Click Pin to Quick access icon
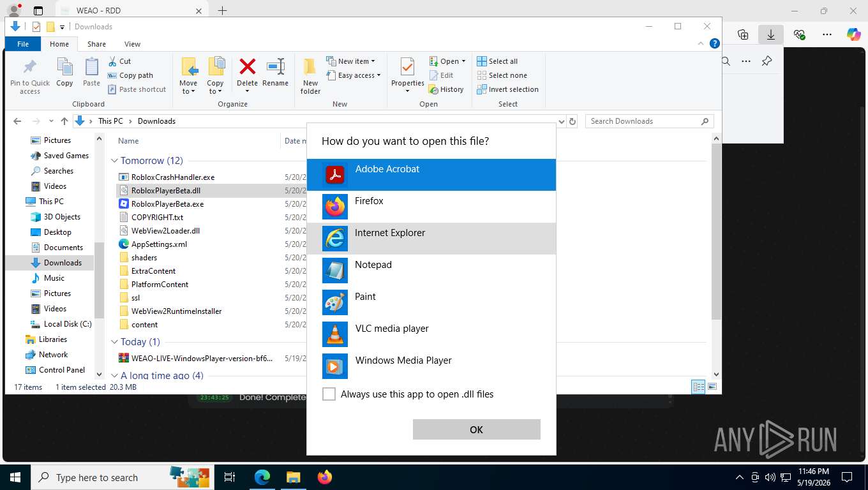 pos(29,77)
